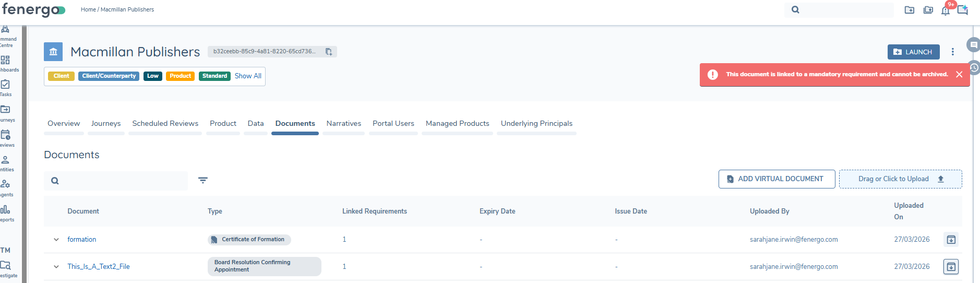Screen dimensions: 980x283
Task: Click the documents search field
Action: point(116,181)
